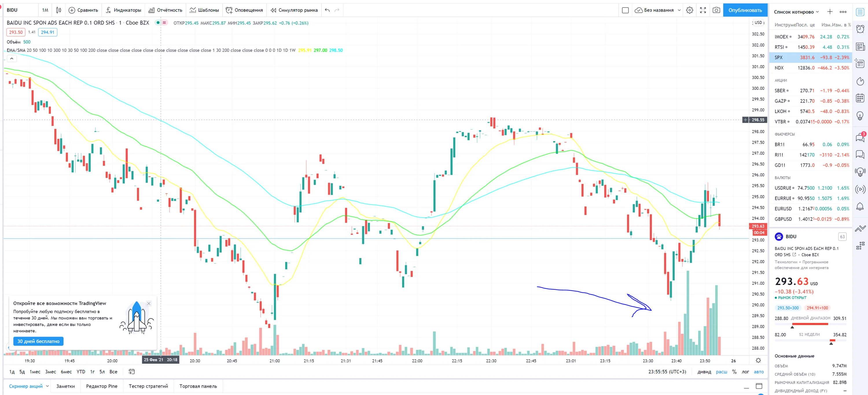Switch to Редактор Pine tab

(102, 386)
